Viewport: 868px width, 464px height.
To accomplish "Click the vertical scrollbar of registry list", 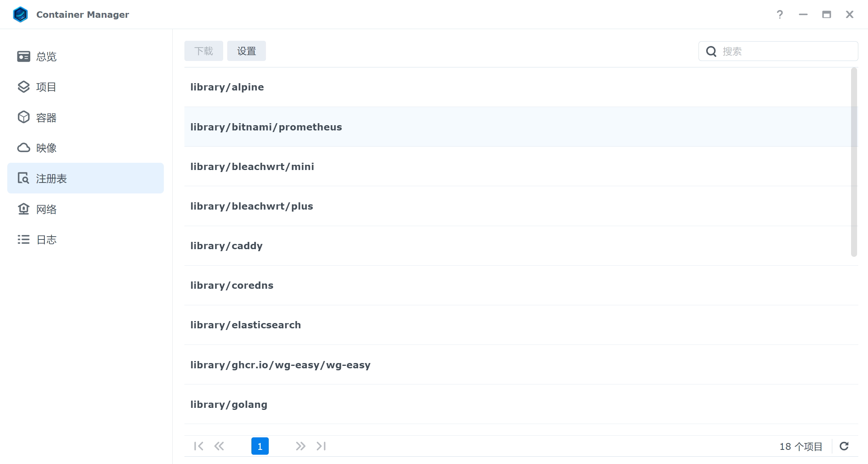I will click(853, 162).
